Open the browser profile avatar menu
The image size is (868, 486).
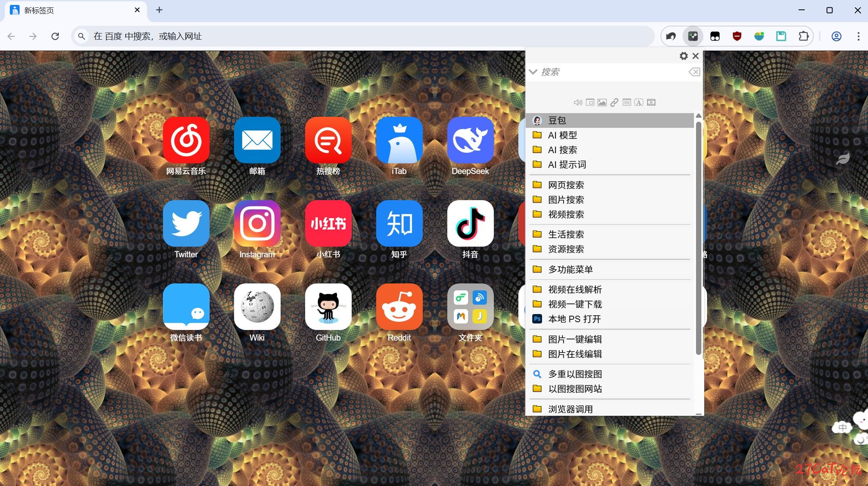pos(836,36)
